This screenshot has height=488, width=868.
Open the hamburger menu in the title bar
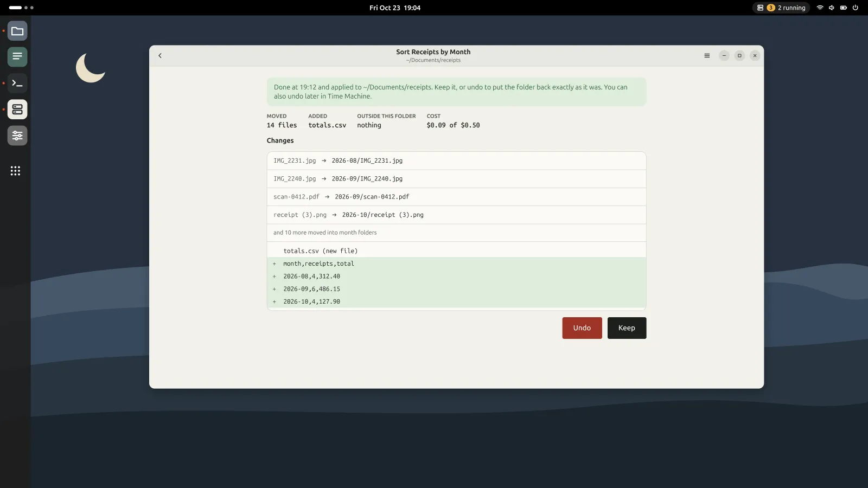coord(707,56)
